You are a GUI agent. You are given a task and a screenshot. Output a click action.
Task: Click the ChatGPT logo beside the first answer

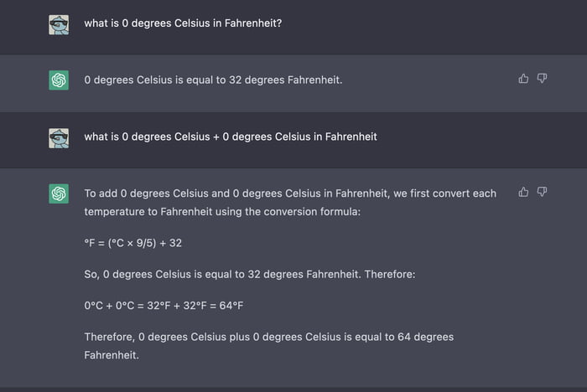coord(59,80)
